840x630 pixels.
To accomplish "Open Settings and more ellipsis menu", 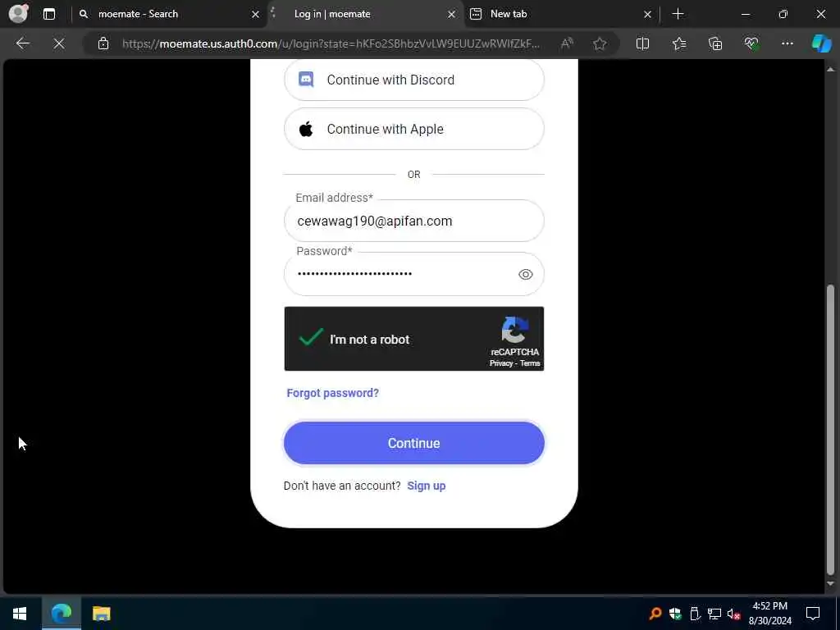I will 787,43.
